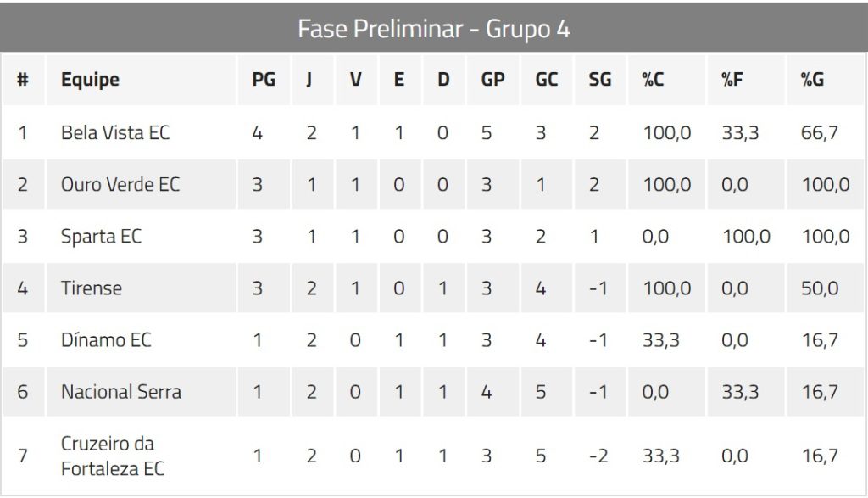Sort by the PG points column header

tap(264, 80)
